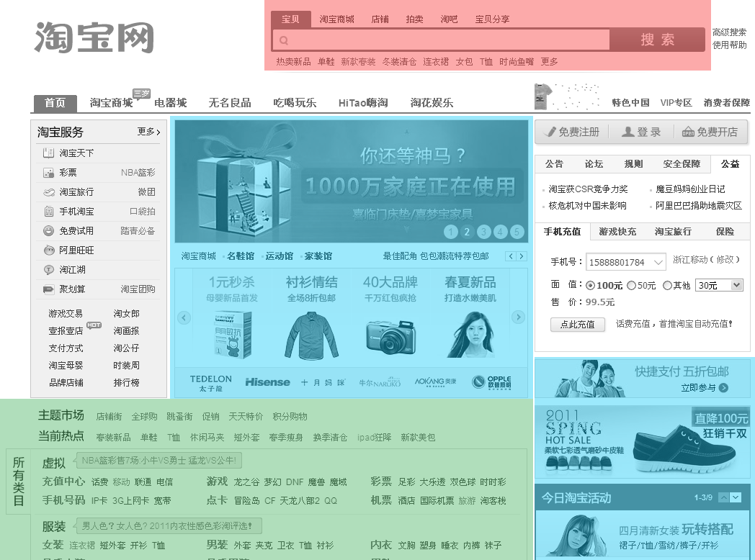The width and height of the screenshot is (755, 560).
Task: Click the person icon beside 登录
Action: (x=627, y=132)
